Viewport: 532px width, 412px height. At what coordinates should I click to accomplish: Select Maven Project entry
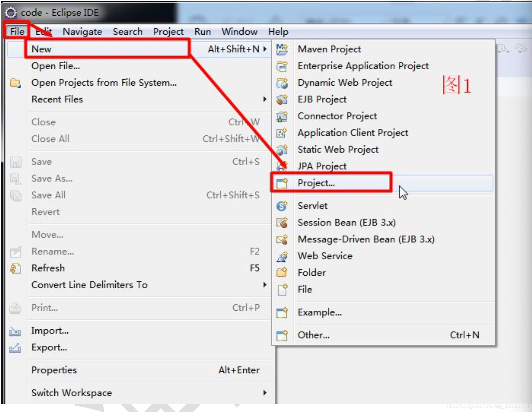383,49
